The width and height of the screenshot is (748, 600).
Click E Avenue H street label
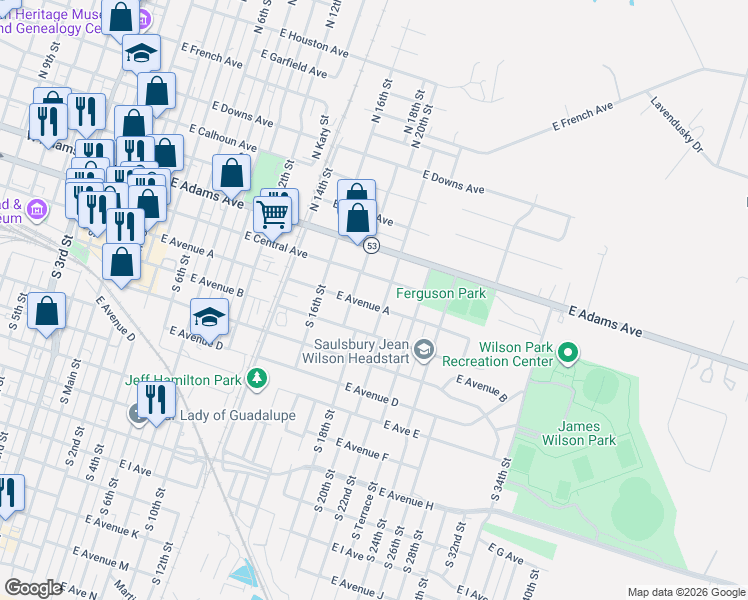click(406, 499)
